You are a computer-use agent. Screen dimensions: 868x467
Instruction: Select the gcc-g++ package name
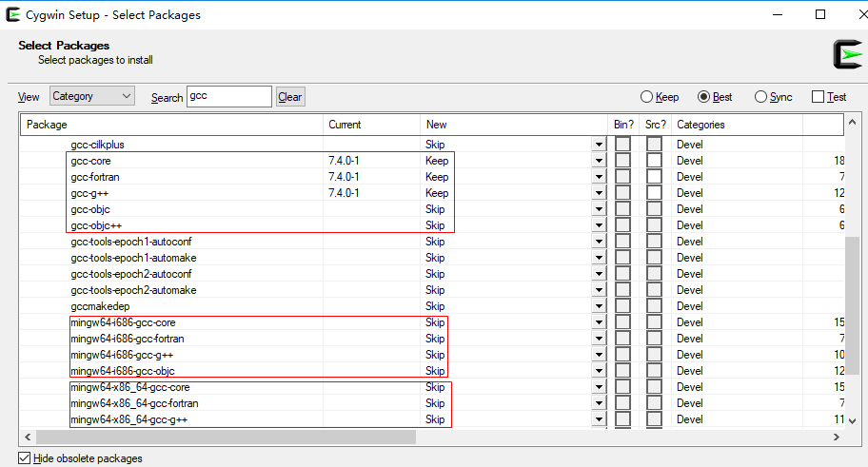[89, 193]
